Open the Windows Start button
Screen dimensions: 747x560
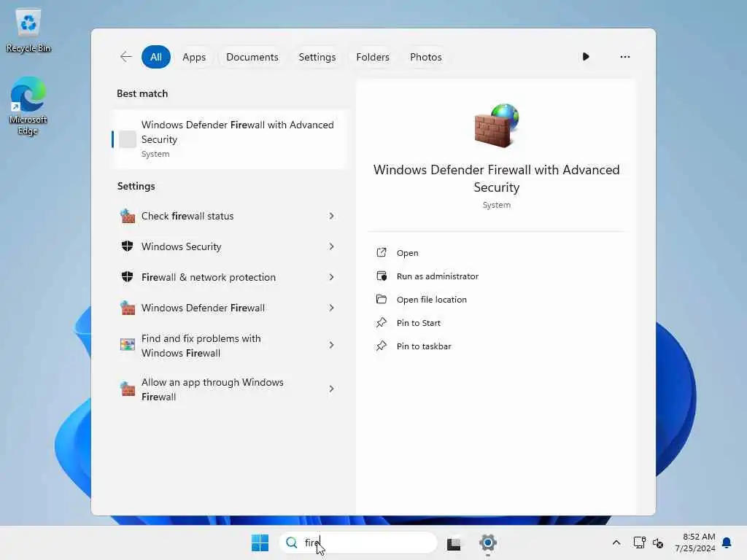[x=260, y=542]
